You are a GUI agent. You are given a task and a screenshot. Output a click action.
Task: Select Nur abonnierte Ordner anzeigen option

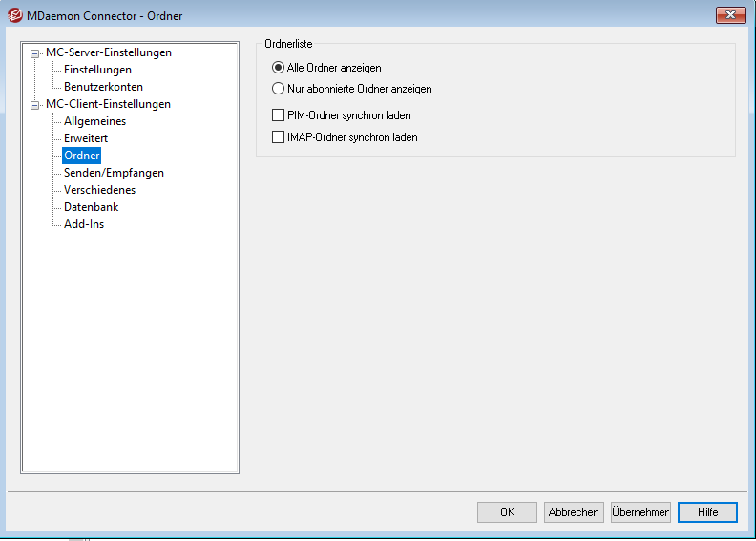(x=279, y=89)
